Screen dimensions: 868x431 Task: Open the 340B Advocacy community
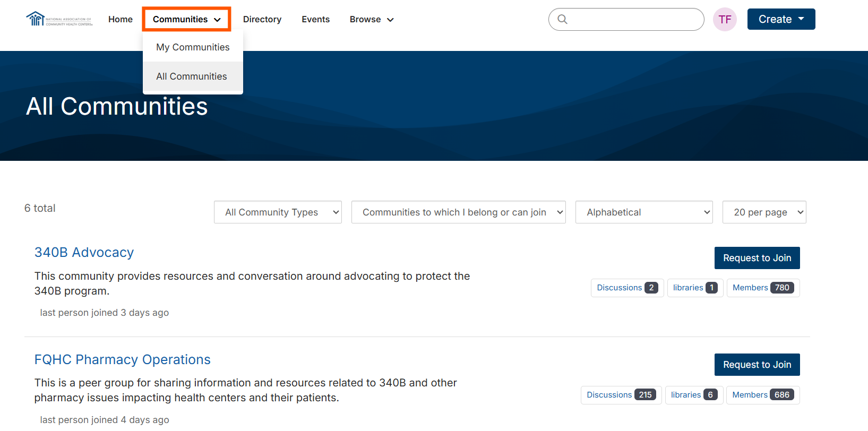point(84,253)
